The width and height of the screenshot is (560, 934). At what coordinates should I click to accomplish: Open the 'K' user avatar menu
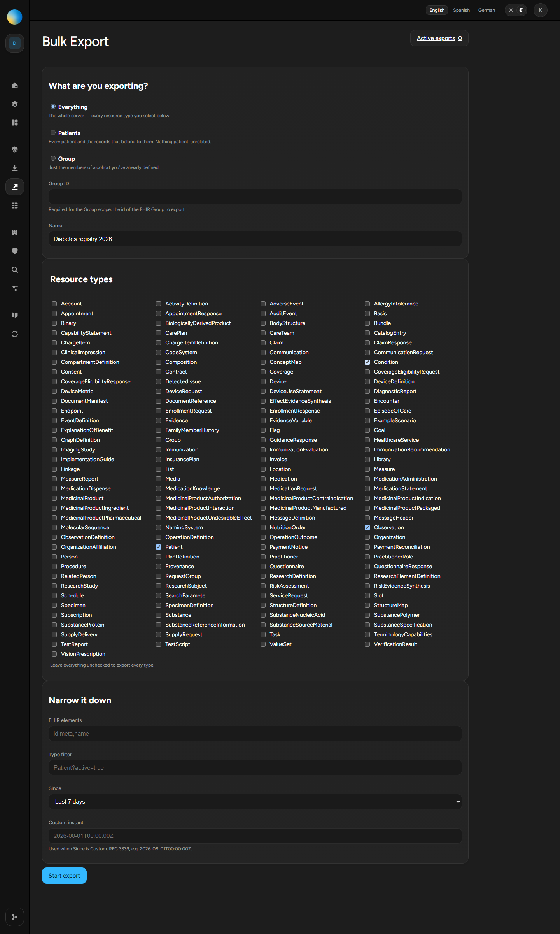coord(541,10)
